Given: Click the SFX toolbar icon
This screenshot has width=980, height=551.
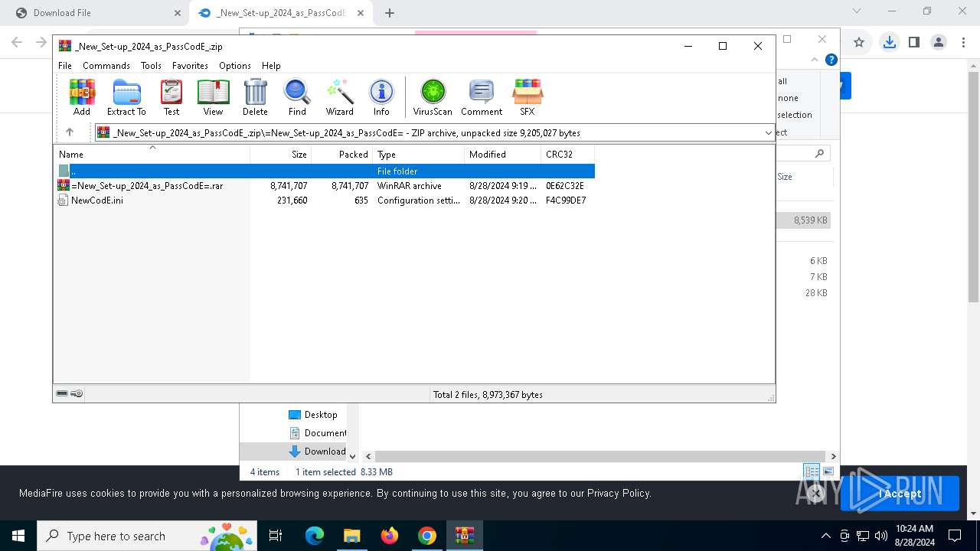Looking at the screenshot, I should point(528,97).
